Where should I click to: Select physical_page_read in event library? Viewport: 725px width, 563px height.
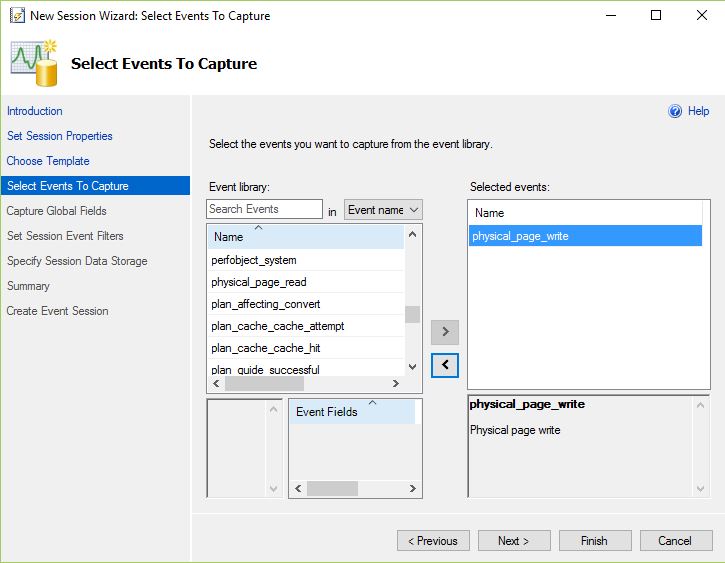pos(259,282)
